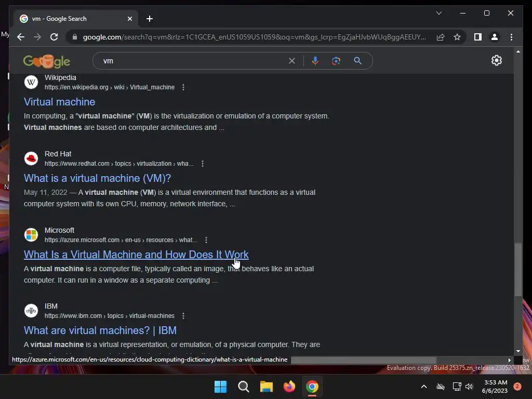Click the OneDrive tray icon
Viewport: 532px width, 399px height.
point(441,387)
